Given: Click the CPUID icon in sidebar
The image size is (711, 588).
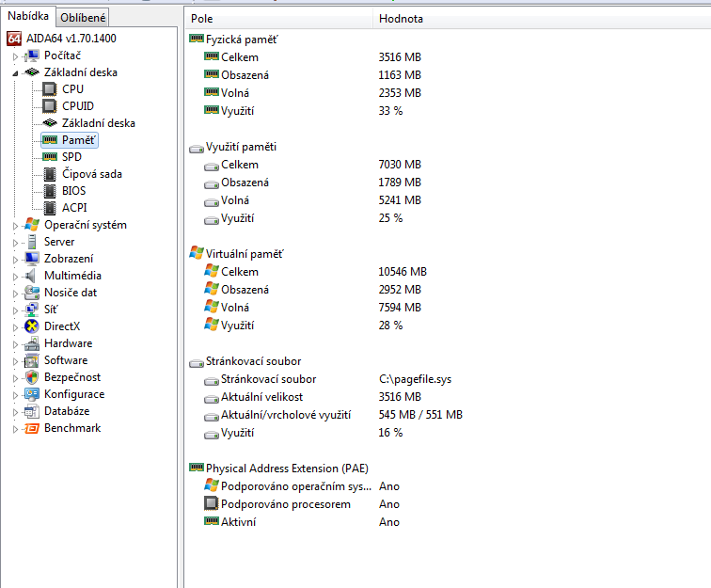Looking at the screenshot, I should point(50,106).
